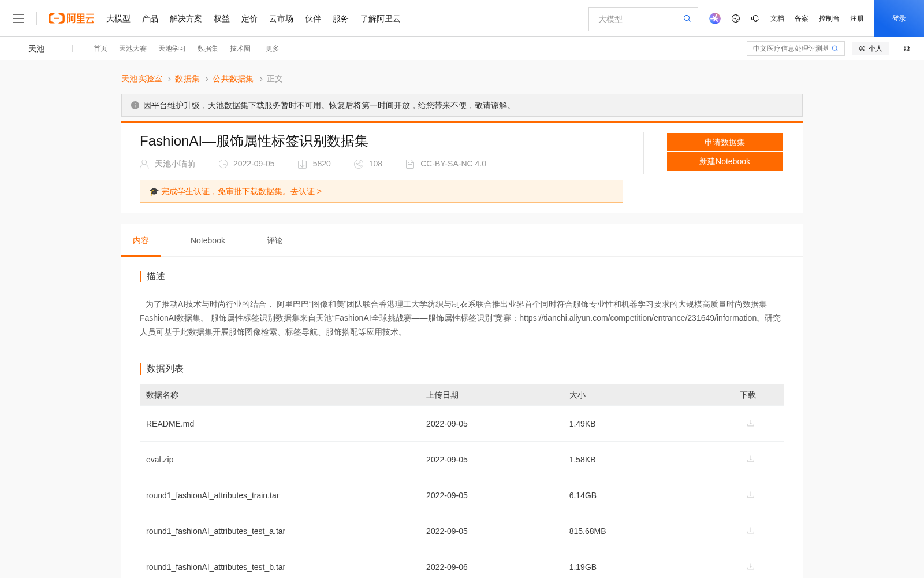Click the clock date icon

click(x=223, y=164)
